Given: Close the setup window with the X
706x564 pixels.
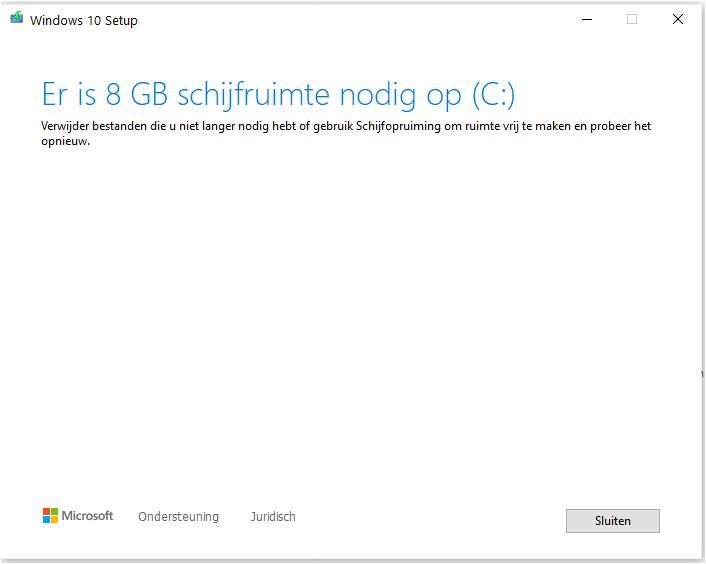Looking at the screenshot, I should click(678, 19).
